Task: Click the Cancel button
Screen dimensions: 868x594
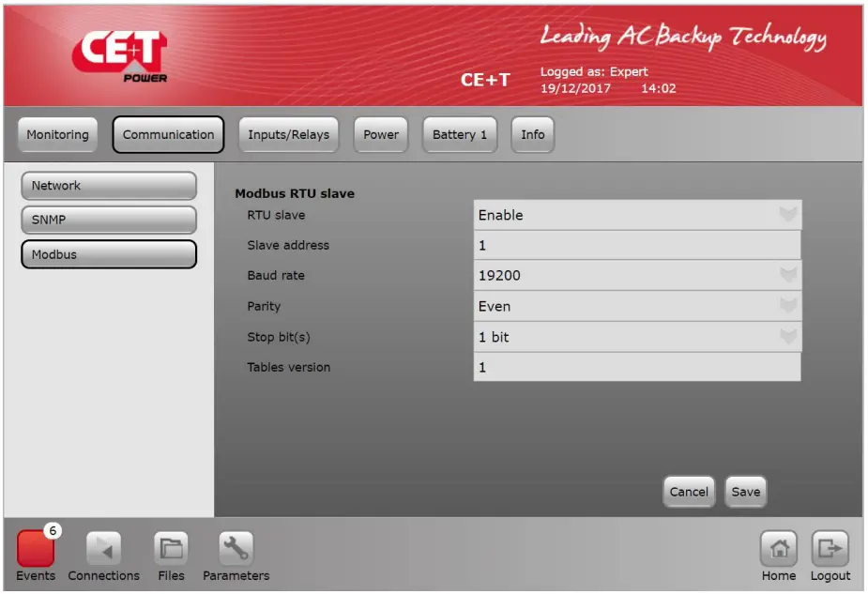Action: (x=689, y=492)
